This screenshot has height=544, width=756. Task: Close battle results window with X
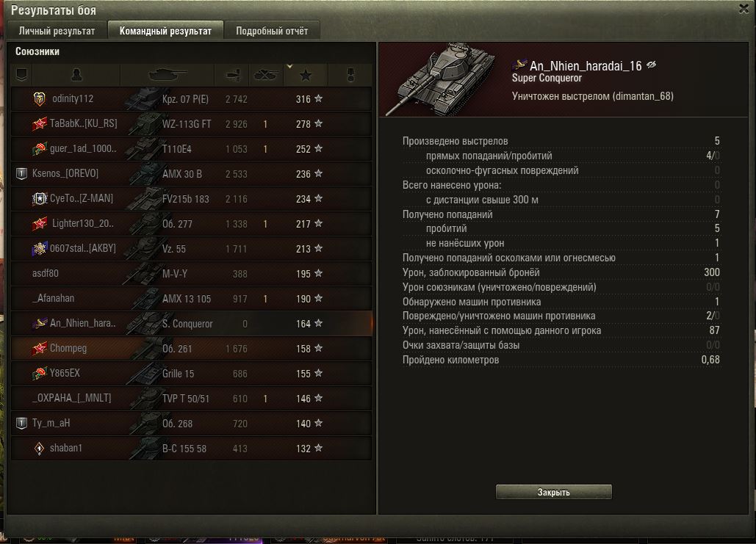(x=744, y=9)
